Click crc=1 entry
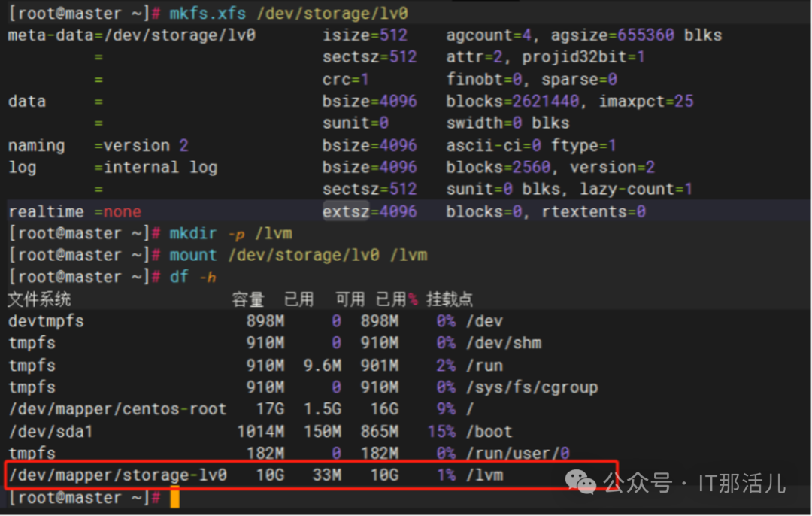The image size is (812, 516). pyautogui.click(x=345, y=79)
